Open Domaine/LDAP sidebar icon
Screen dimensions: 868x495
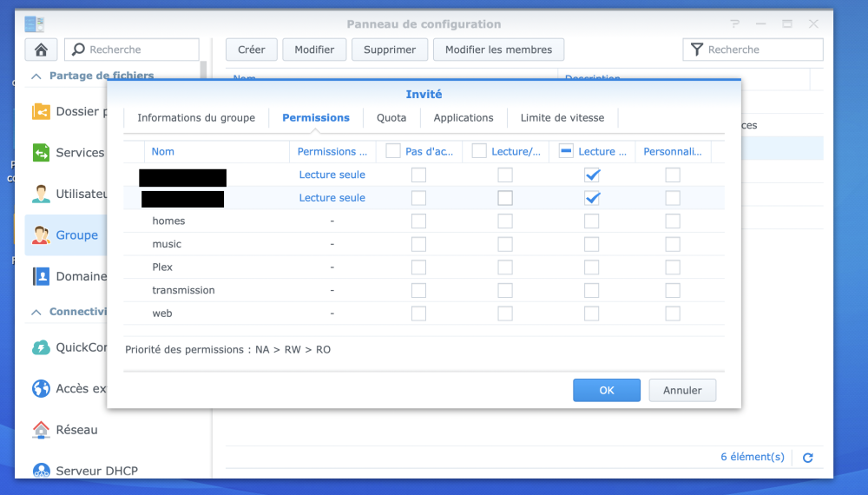(x=41, y=276)
